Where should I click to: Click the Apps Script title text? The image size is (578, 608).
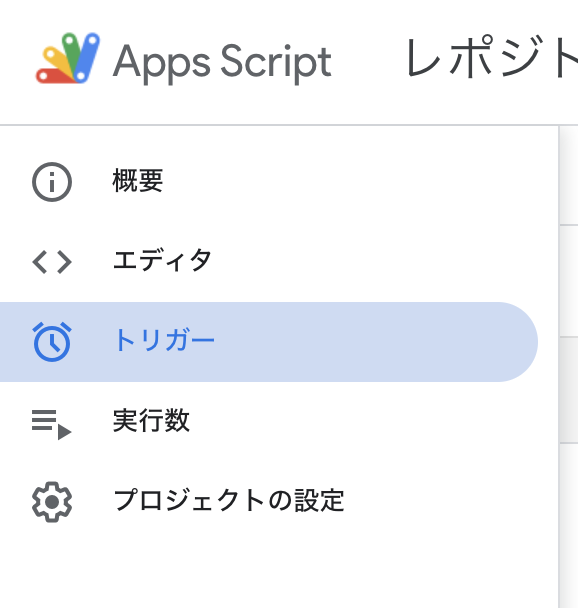[x=223, y=61]
